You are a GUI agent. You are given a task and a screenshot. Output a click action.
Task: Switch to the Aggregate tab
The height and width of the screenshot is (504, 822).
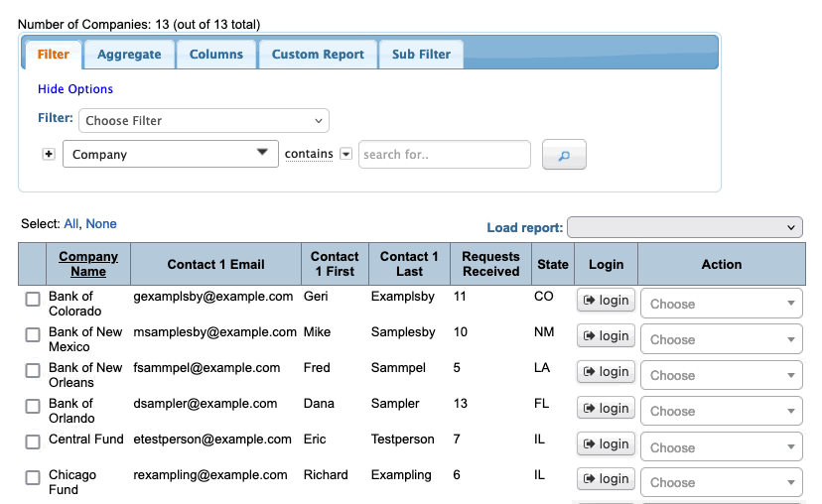tap(129, 55)
